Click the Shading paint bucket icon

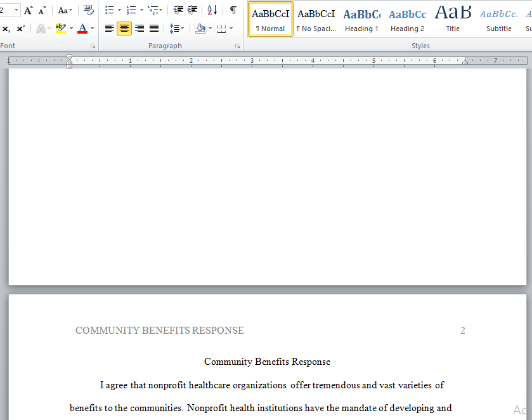coord(200,29)
